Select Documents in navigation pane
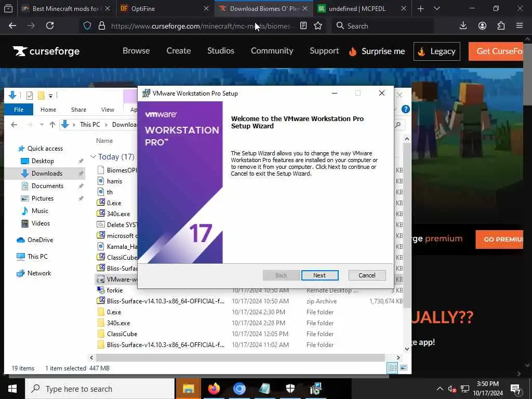 (x=47, y=186)
